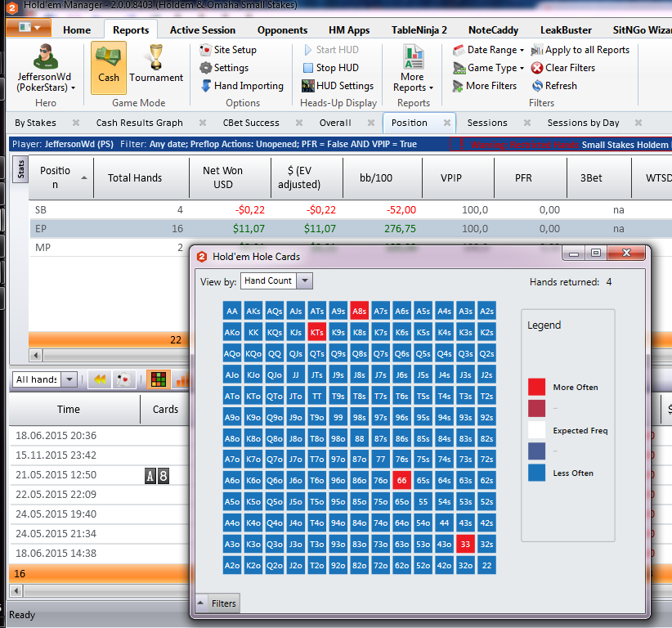
Task: Select the 22 hole card cell
Action: tap(487, 565)
